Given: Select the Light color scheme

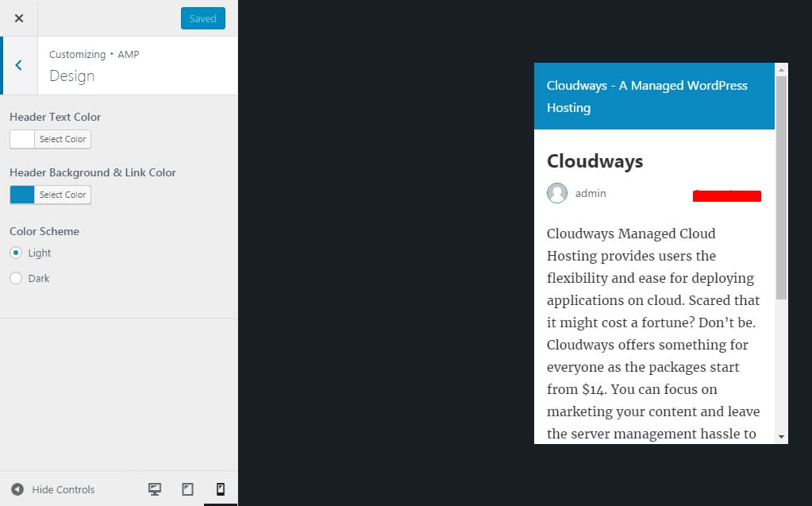Looking at the screenshot, I should (16, 253).
